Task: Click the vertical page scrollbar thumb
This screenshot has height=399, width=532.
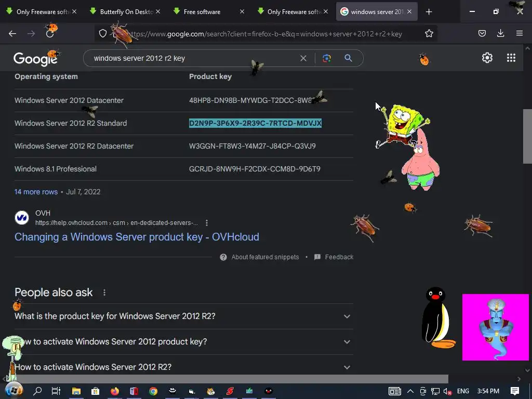Action: coord(527,137)
